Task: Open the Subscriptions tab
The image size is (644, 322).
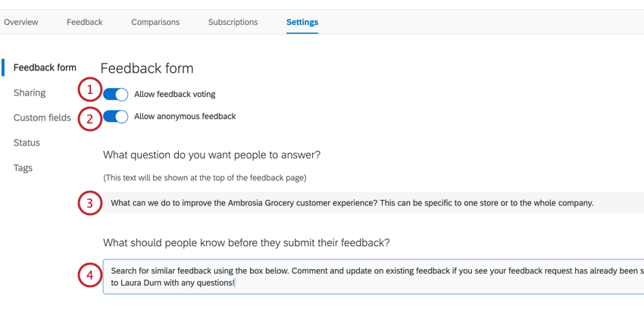Action: [x=233, y=22]
